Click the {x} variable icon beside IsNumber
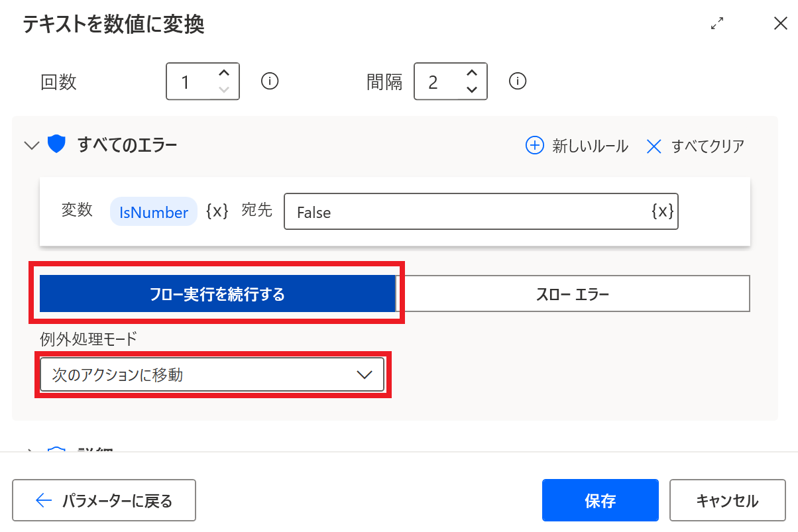The height and width of the screenshot is (532, 798). (x=217, y=211)
